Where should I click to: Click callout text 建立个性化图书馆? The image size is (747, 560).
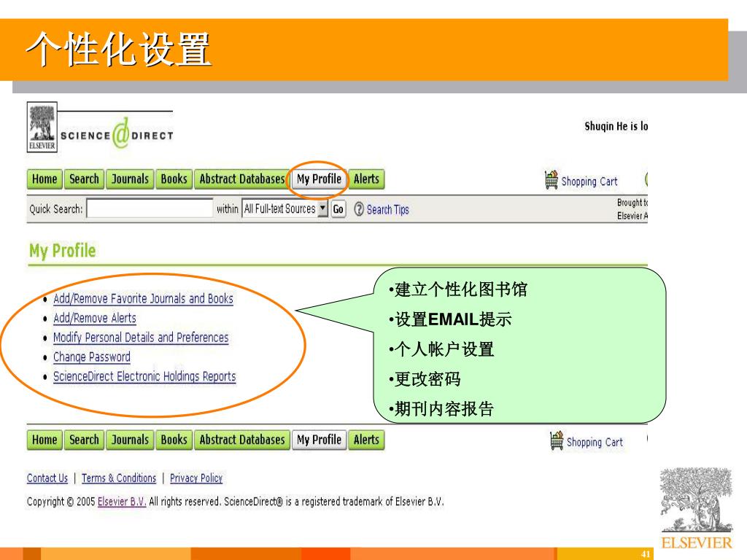pos(461,289)
